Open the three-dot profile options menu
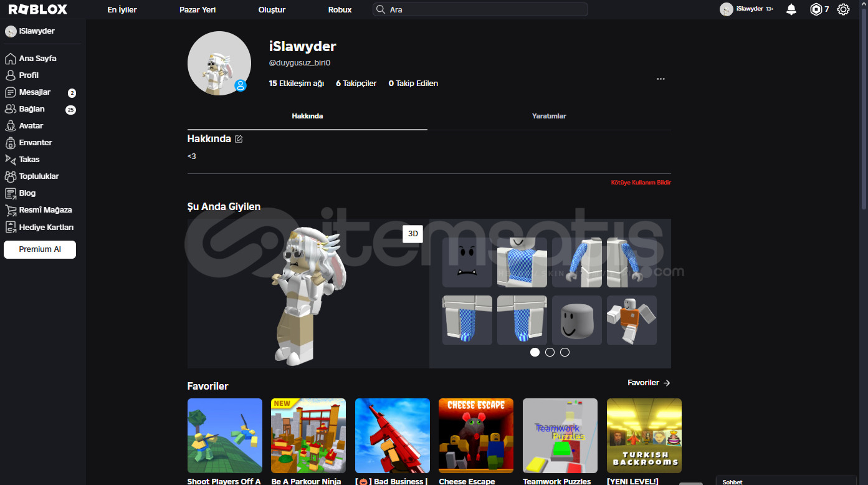 point(661,79)
